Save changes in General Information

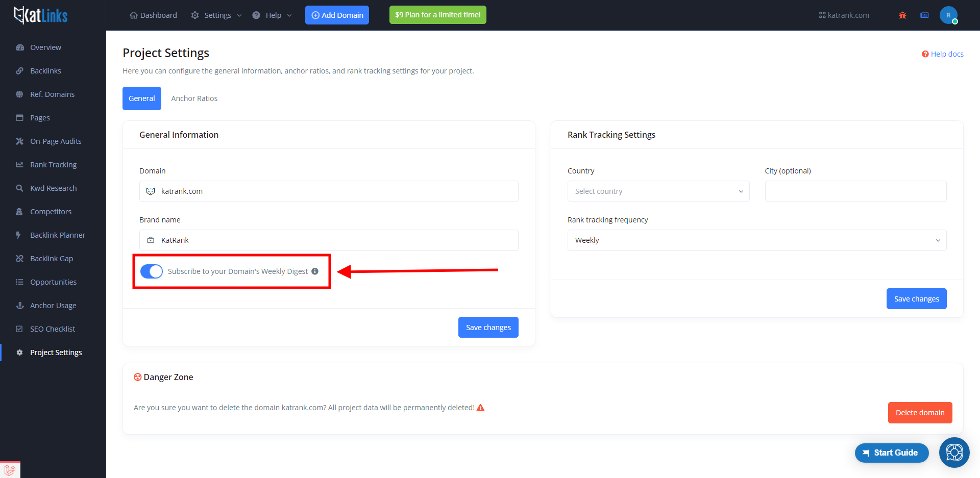[x=488, y=328]
